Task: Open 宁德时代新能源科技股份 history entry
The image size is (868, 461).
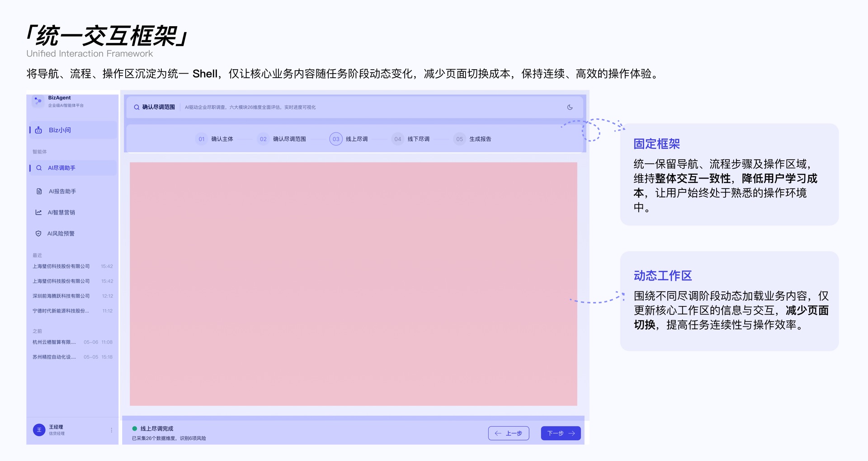Action: 72,311
